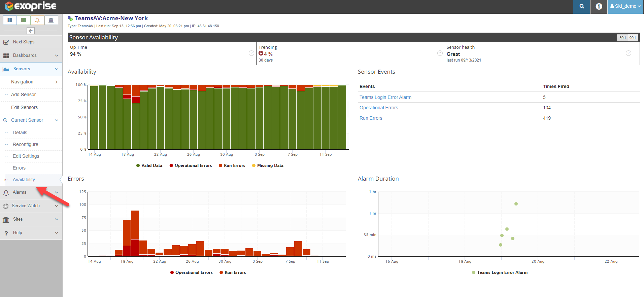644x297 pixels.
Task: Open Edit Settings option
Action: 26,156
